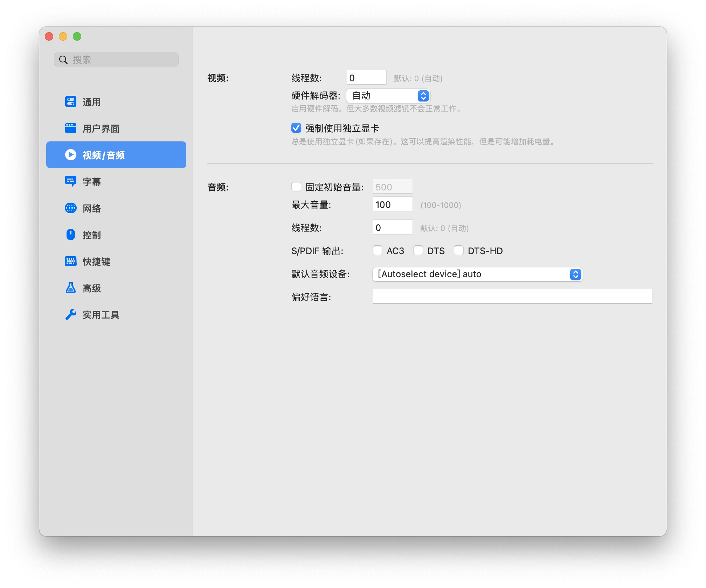Click the video 线程数 input box

click(x=366, y=78)
